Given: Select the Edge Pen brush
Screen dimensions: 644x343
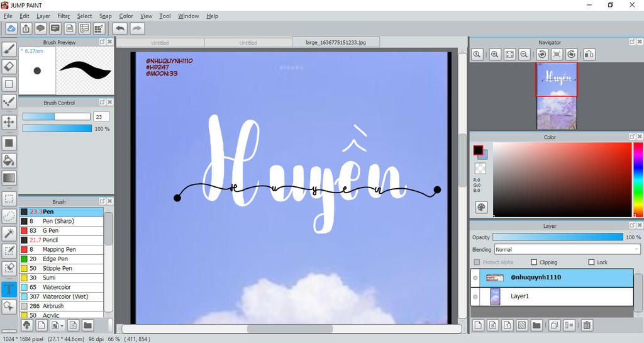Looking at the screenshot, I should point(62,259).
